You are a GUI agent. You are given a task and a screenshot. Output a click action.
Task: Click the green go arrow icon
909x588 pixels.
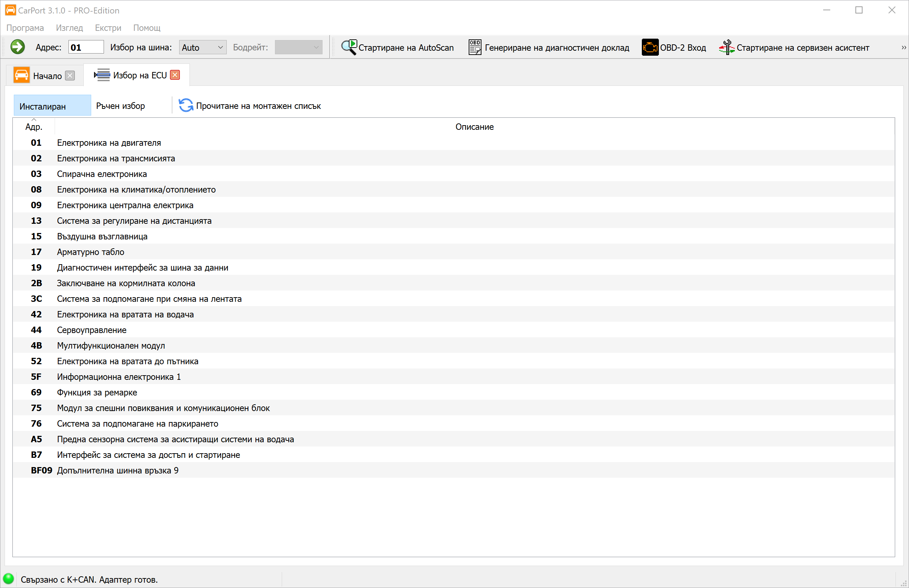tap(18, 48)
